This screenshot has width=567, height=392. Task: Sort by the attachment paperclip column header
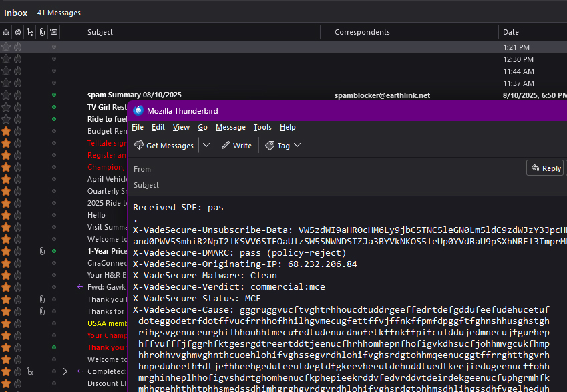(42, 32)
